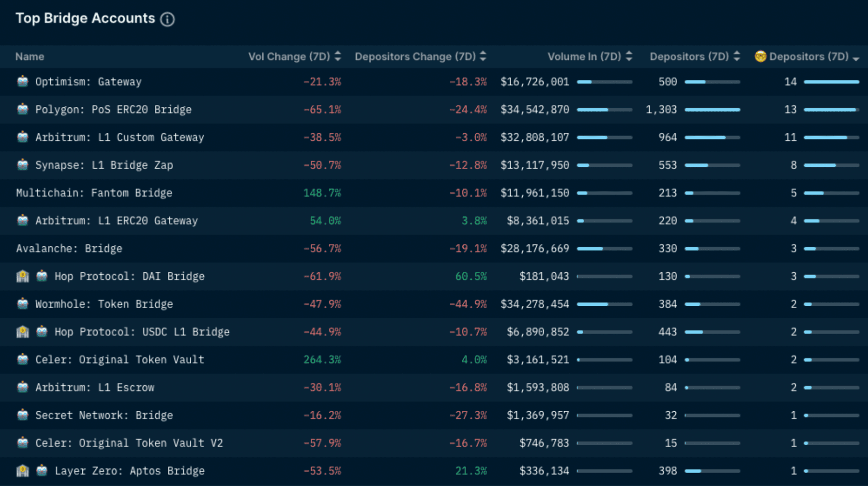The image size is (868, 486).
Task: Select the -65.1% vol change value
Action: (x=322, y=110)
